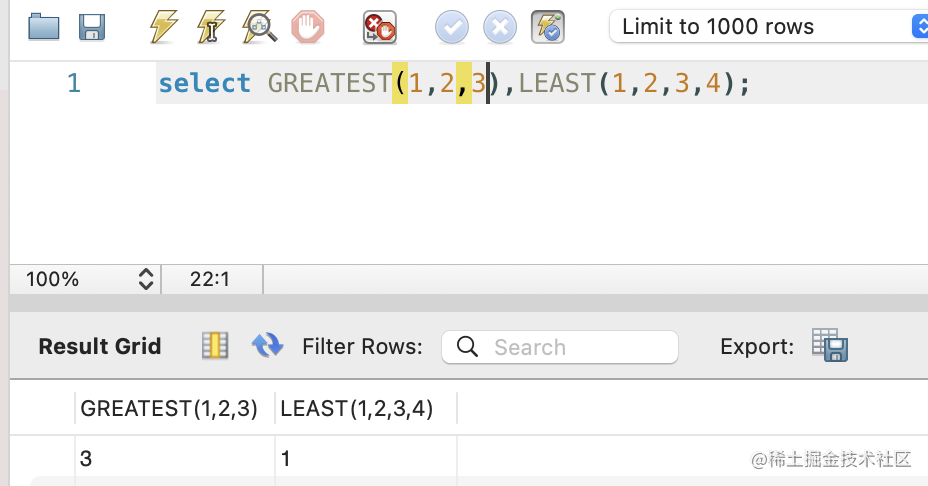Image resolution: width=928 pixels, height=486 pixels.
Task: Stop the running query
Action: (308, 27)
